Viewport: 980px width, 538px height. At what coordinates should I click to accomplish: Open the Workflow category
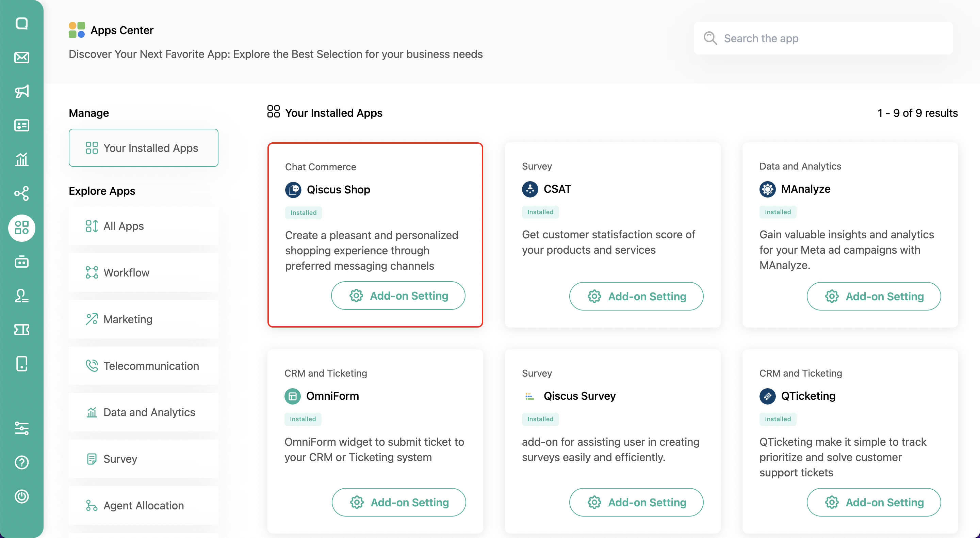[x=143, y=273]
